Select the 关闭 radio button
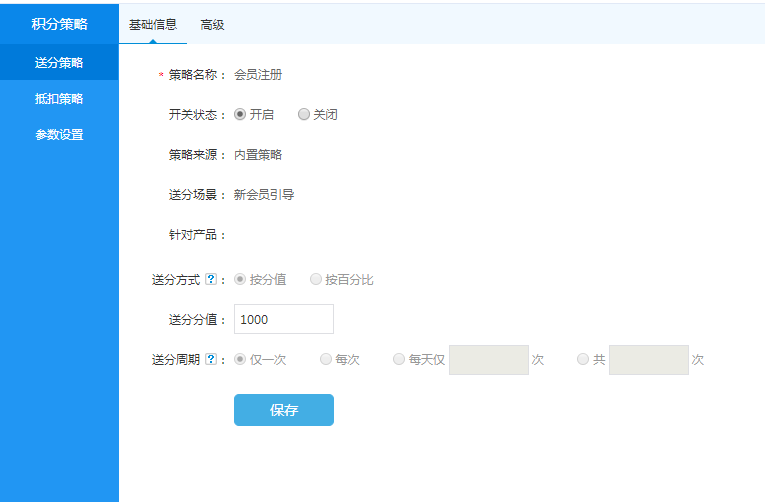The image size is (765, 502). pyautogui.click(x=304, y=115)
